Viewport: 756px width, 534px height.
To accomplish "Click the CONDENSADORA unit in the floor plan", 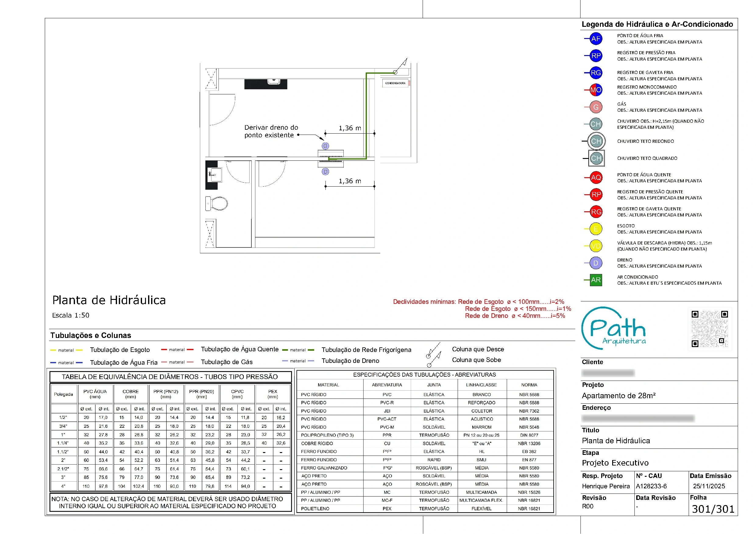I will 396,83.
